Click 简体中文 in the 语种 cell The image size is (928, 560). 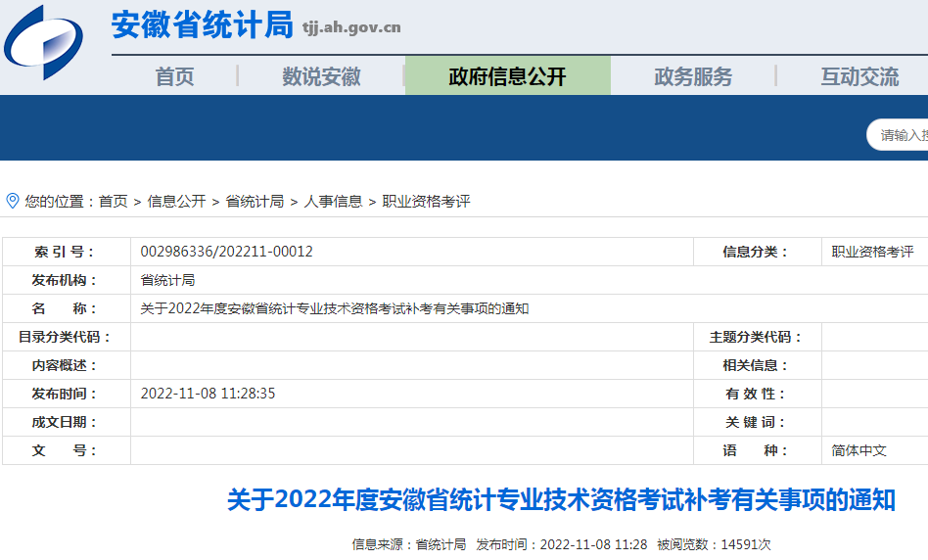coord(858,450)
